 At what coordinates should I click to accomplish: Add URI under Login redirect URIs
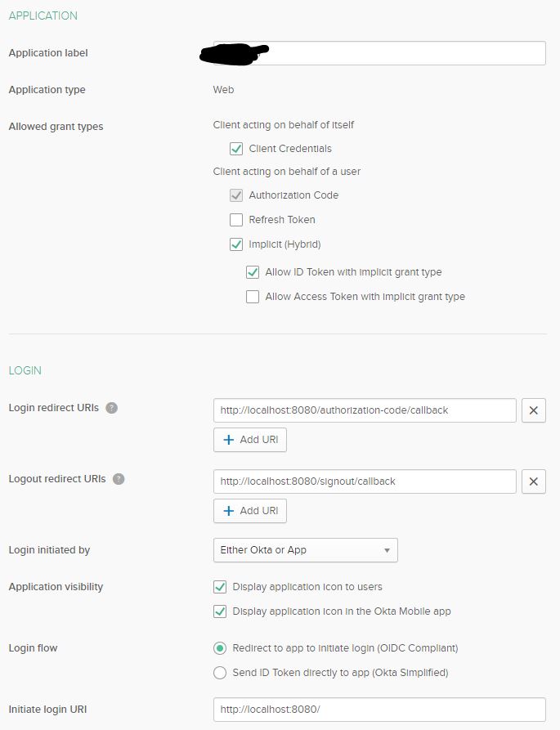point(250,440)
